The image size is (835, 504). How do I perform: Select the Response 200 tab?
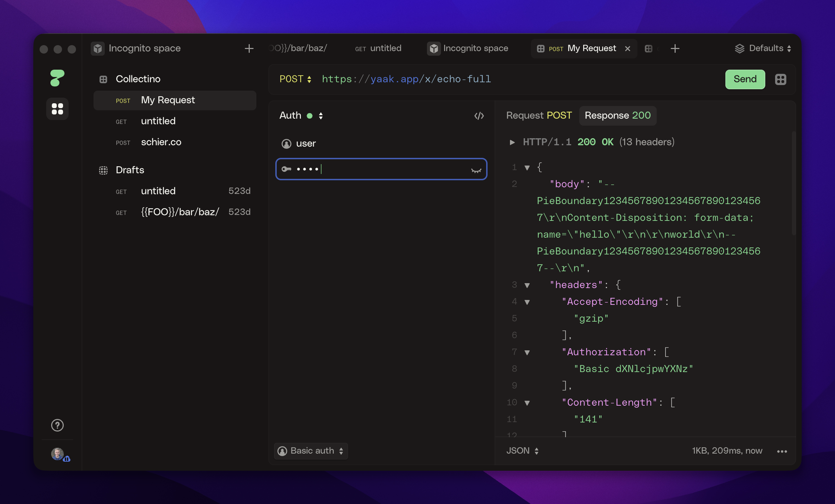pos(618,115)
